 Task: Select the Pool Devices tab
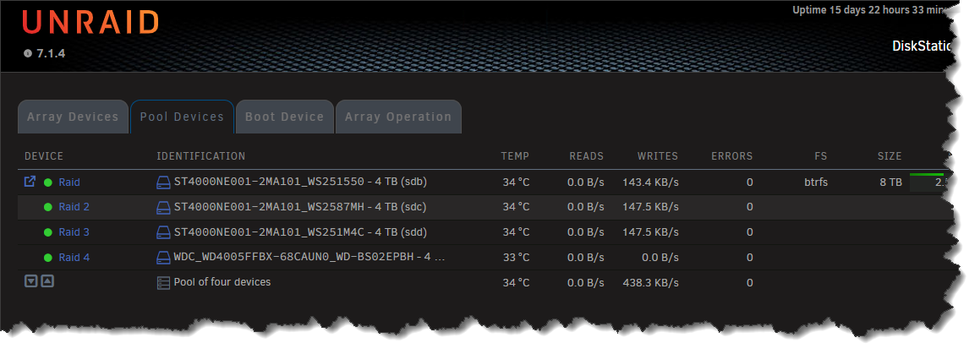(x=182, y=117)
